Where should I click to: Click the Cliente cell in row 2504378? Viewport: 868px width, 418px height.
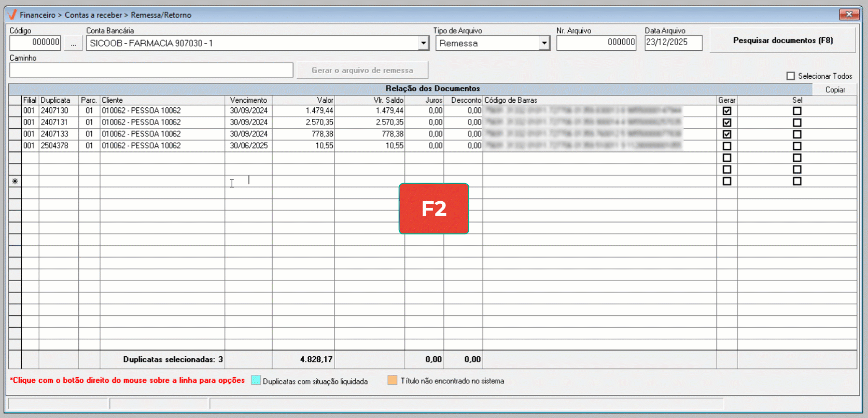click(x=162, y=146)
